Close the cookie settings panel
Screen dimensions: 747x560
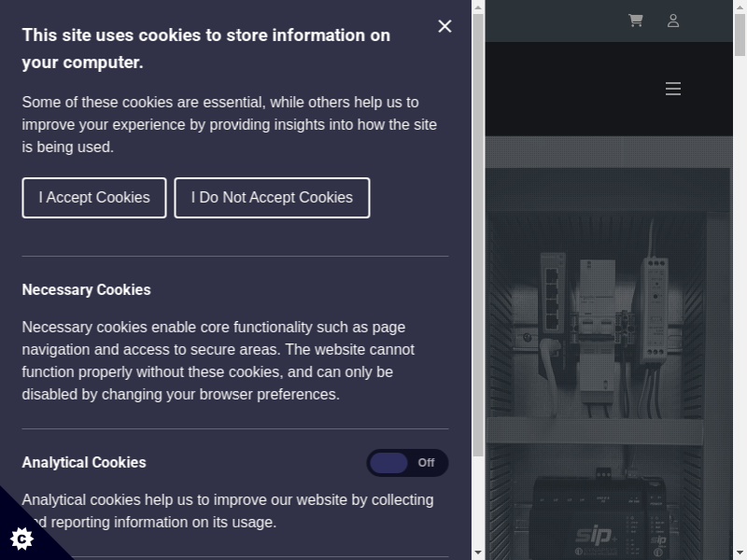point(444,26)
